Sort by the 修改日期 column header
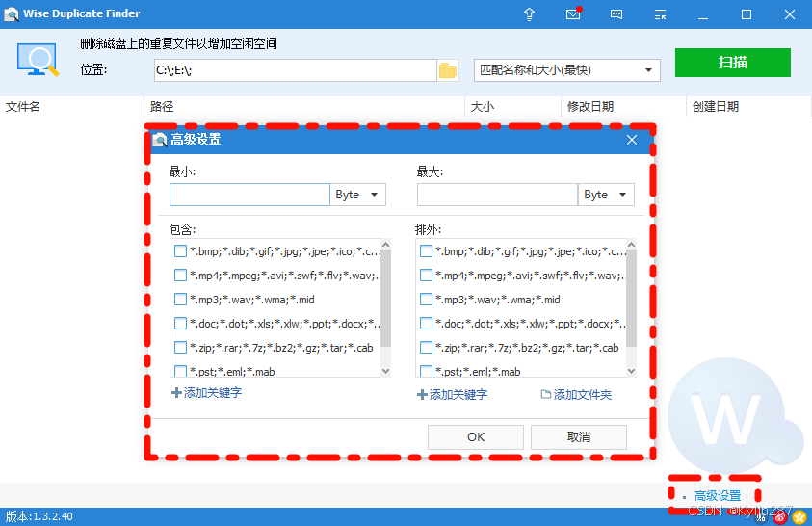The height and width of the screenshot is (526, 812). point(623,107)
